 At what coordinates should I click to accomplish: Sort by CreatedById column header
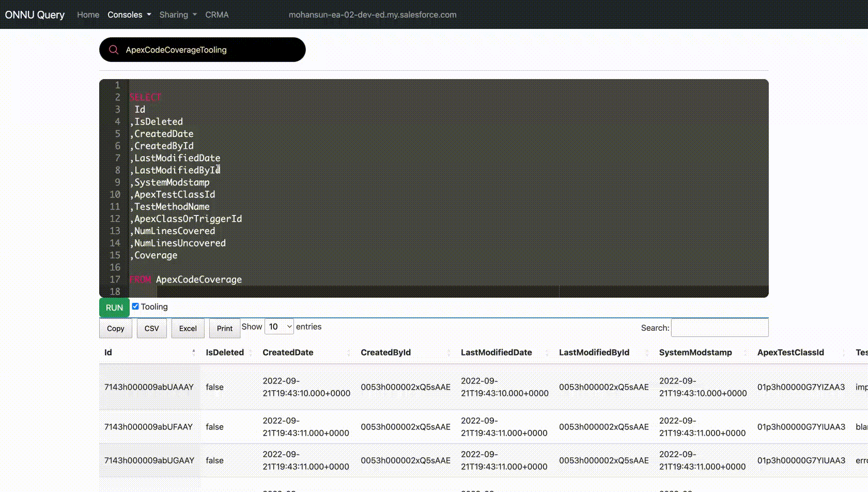(x=406, y=352)
